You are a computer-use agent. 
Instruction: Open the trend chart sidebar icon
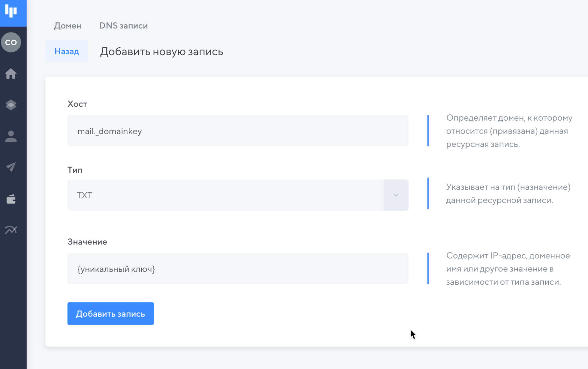(11, 230)
